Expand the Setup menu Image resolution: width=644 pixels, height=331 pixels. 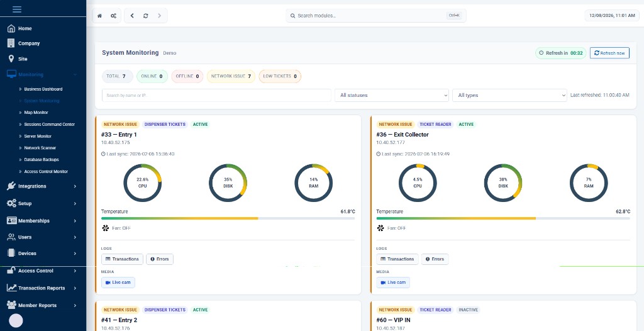click(75, 203)
